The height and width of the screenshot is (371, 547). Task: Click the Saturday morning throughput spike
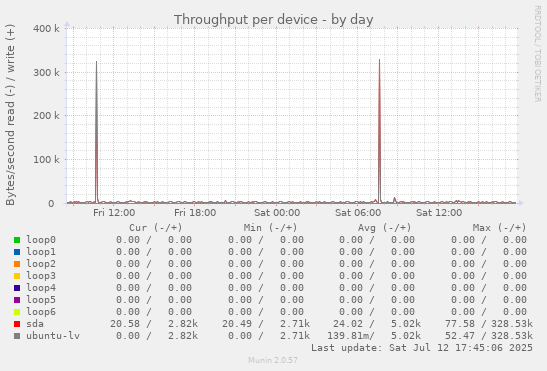(x=380, y=131)
